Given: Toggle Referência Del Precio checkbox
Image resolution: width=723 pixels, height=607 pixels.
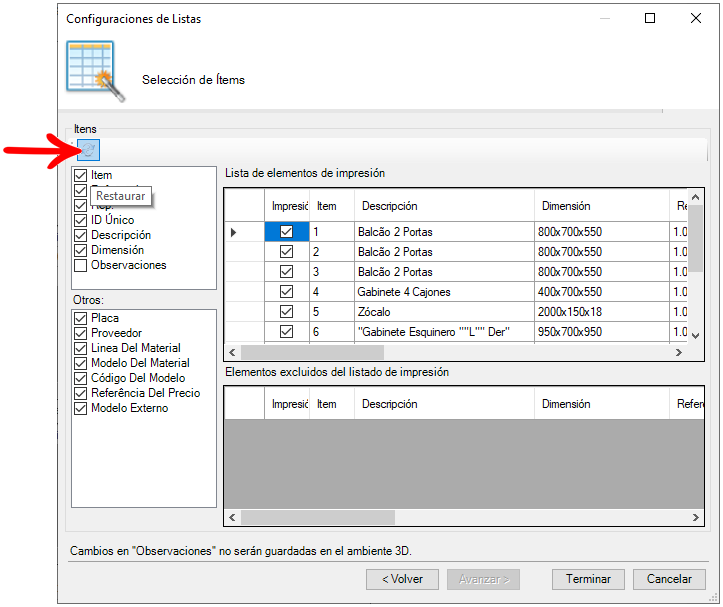Looking at the screenshot, I should click(81, 393).
